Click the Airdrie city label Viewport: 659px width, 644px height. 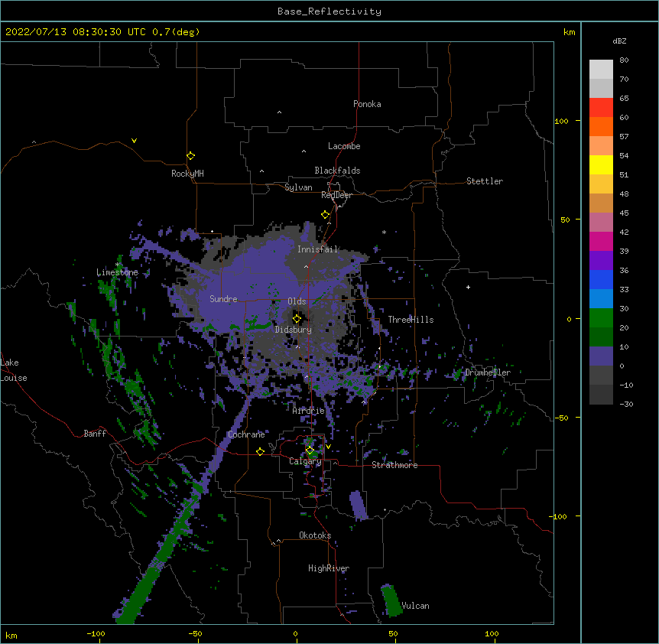click(309, 411)
